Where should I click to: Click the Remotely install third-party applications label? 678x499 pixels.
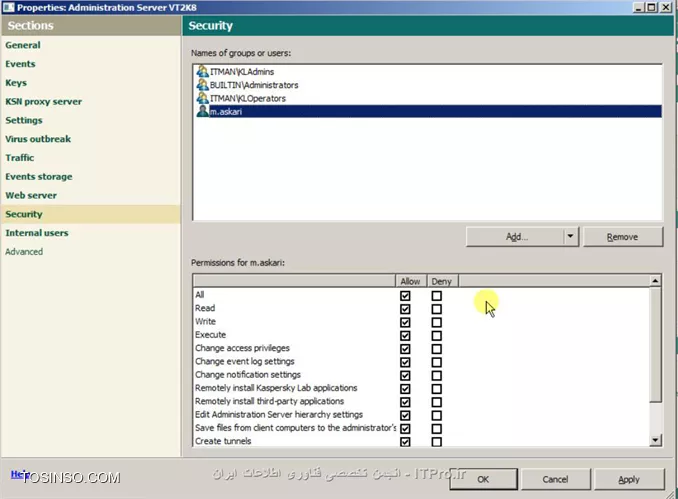coord(269,401)
